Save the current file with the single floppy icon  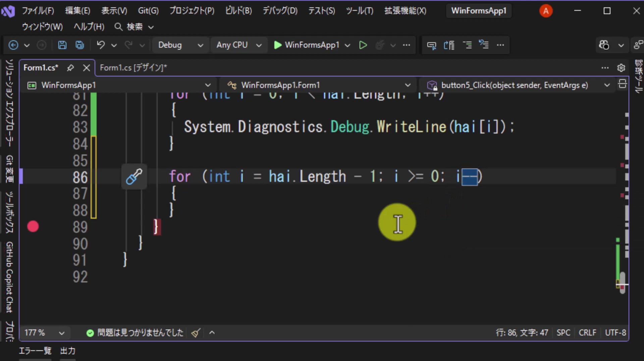point(62,45)
